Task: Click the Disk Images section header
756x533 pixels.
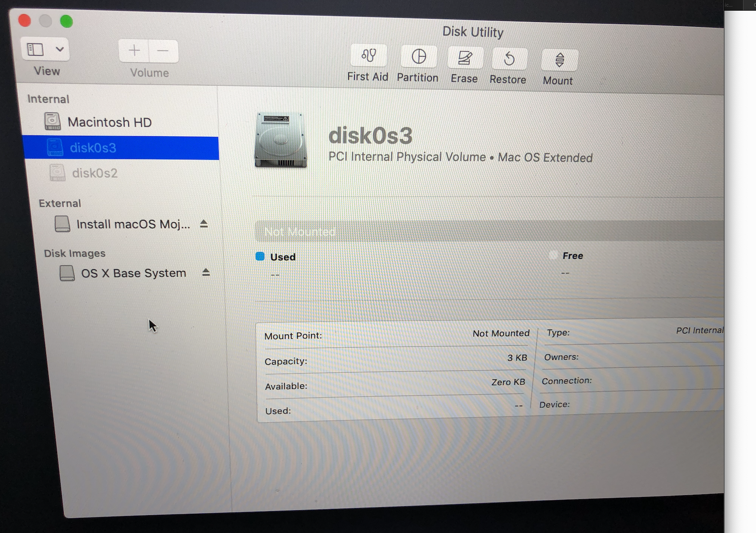Action: [75, 253]
